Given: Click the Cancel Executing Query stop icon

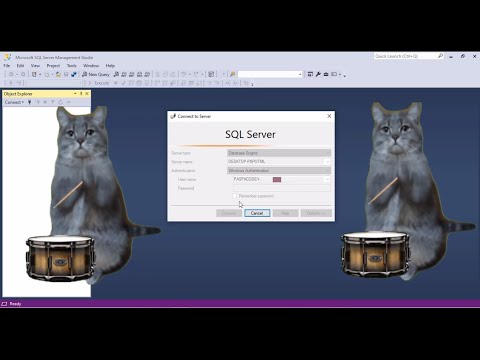Looking at the screenshot, I should [116, 83].
